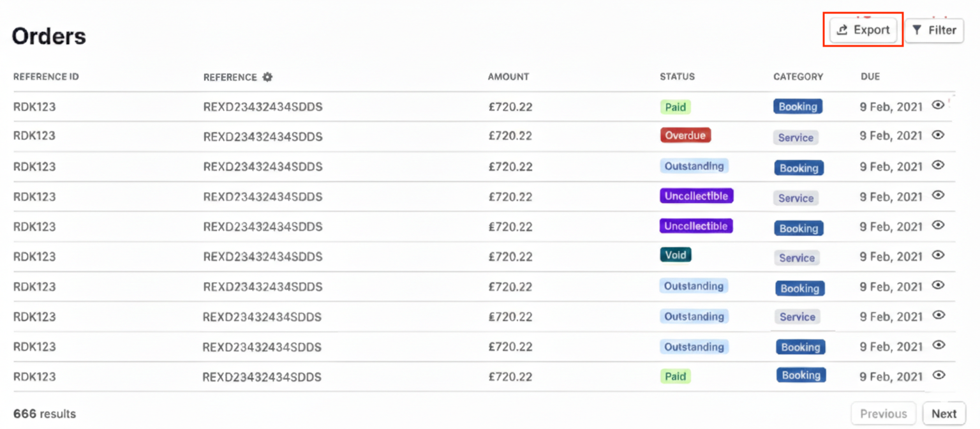The height and width of the screenshot is (429, 980).
Task: Select the Void status badge
Action: 676,255
